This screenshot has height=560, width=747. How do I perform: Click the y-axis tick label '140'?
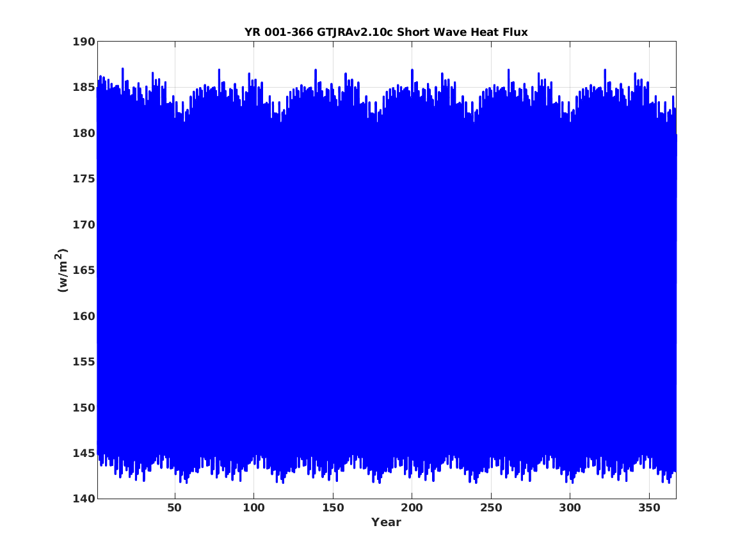click(83, 499)
